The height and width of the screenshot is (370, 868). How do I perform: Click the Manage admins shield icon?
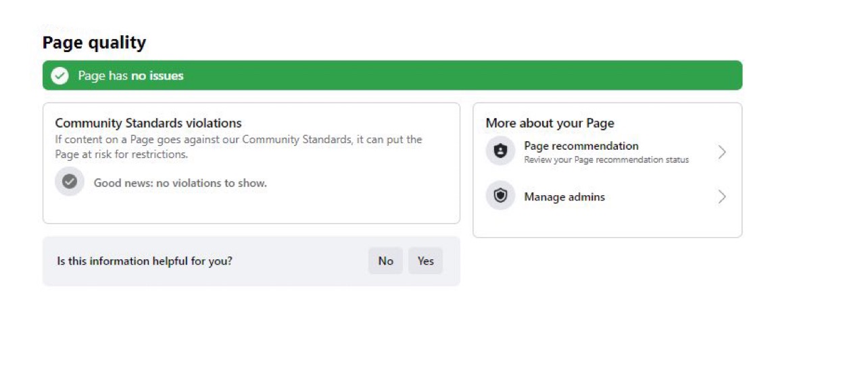(x=500, y=196)
